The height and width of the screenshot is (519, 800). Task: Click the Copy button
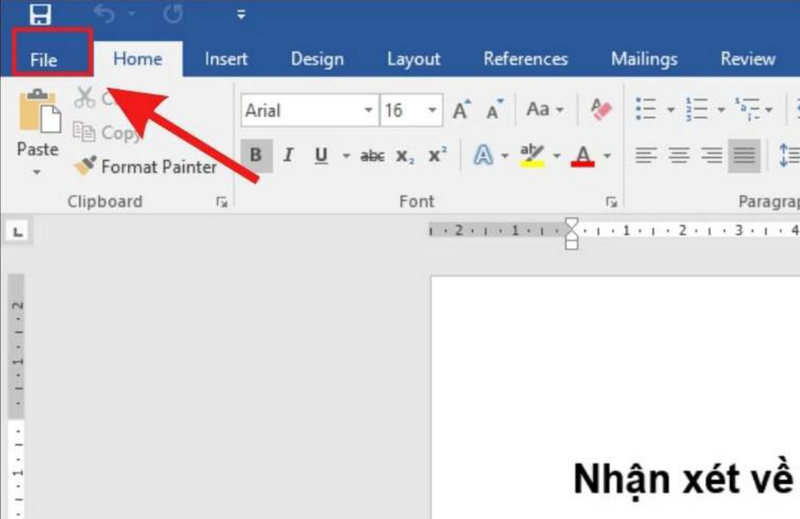pyautogui.click(x=106, y=133)
